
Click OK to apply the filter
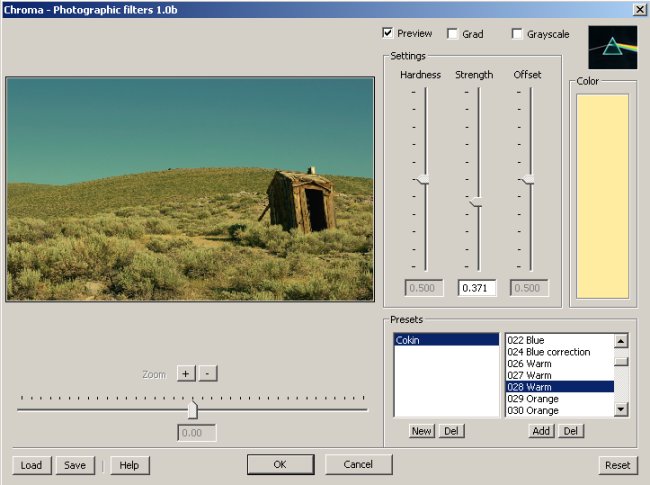tap(280, 465)
